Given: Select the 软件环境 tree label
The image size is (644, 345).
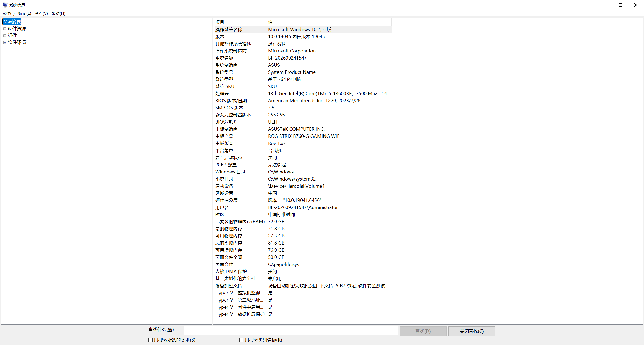Looking at the screenshot, I should pos(17,42).
